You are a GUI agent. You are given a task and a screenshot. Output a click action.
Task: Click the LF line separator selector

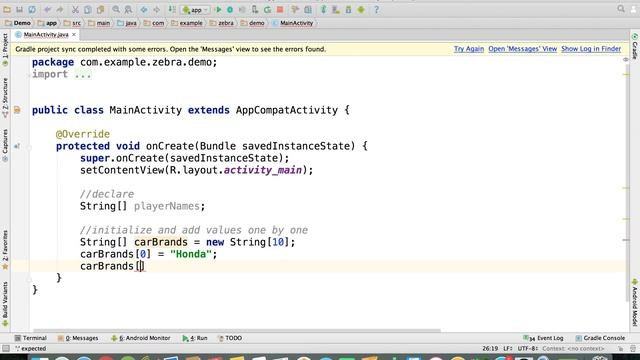[x=508, y=349]
